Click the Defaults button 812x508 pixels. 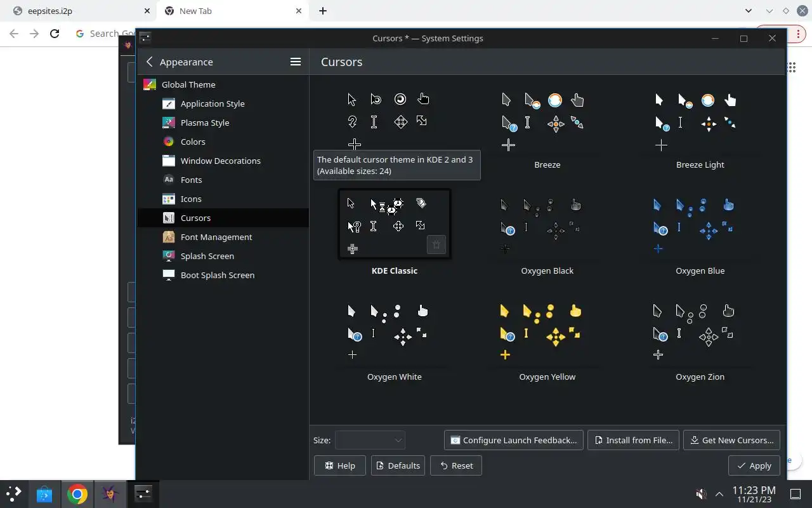(x=398, y=465)
